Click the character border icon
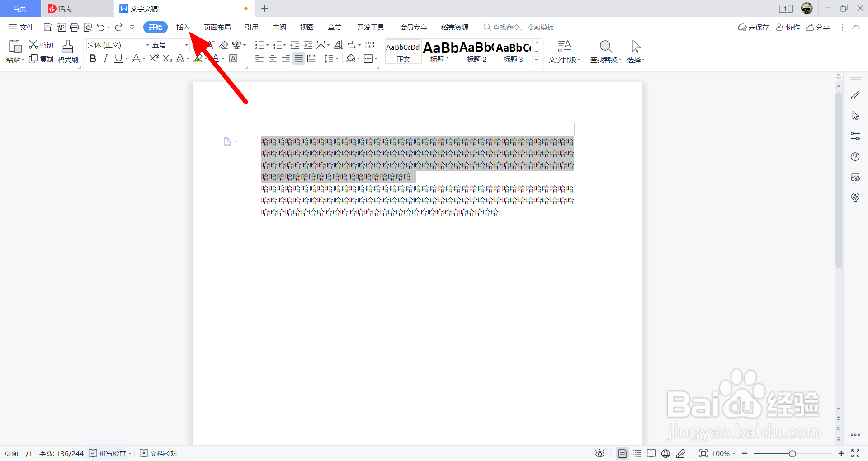The width and height of the screenshot is (868, 461). click(233, 59)
